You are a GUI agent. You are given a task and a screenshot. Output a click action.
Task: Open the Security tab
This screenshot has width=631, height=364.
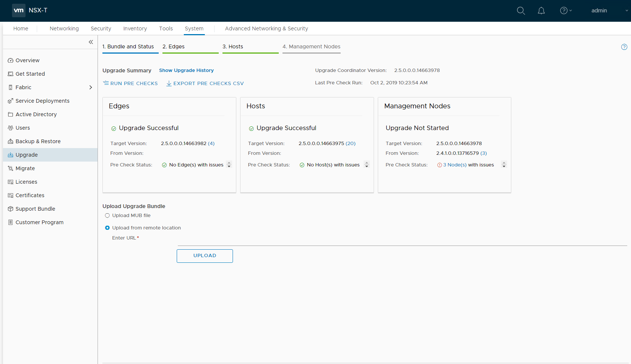click(101, 28)
